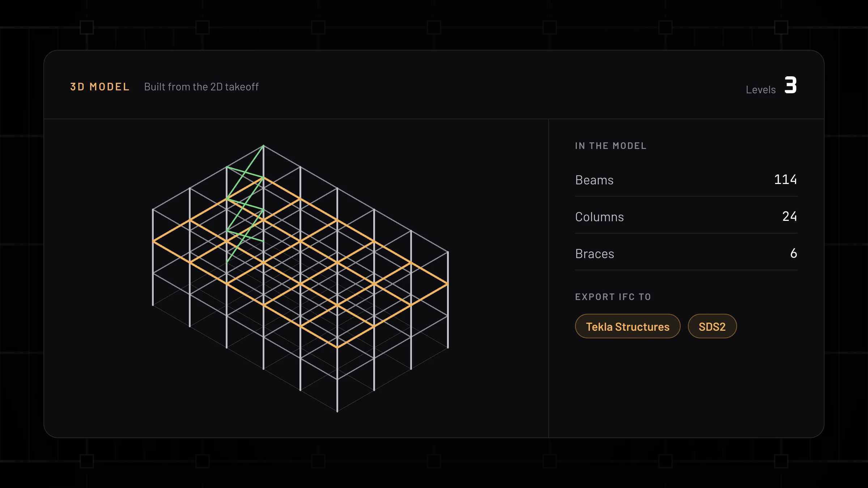This screenshot has width=868, height=488.
Task: Click the Beams value "114"
Action: tap(786, 179)
